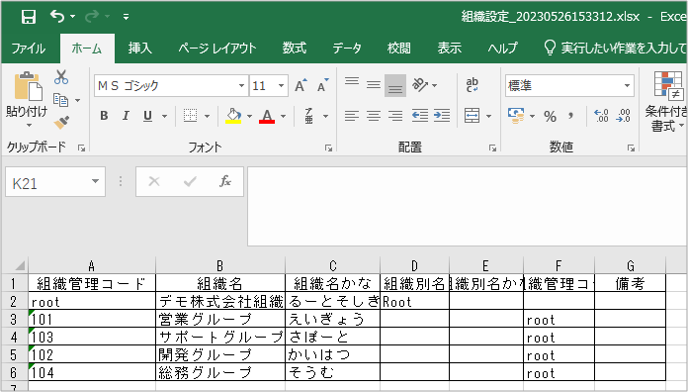Align text left
Viewport: 688px width, 392px height.
(351, 116)
